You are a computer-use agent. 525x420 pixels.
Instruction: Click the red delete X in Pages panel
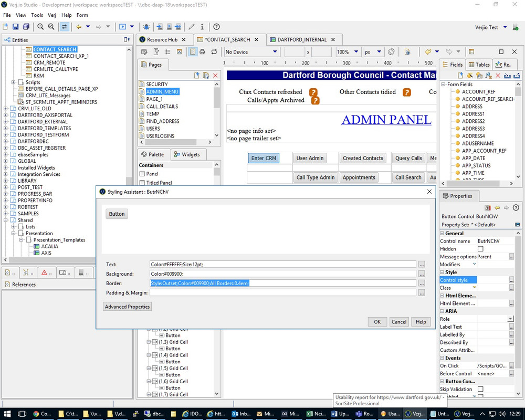(x=215, y=76)
